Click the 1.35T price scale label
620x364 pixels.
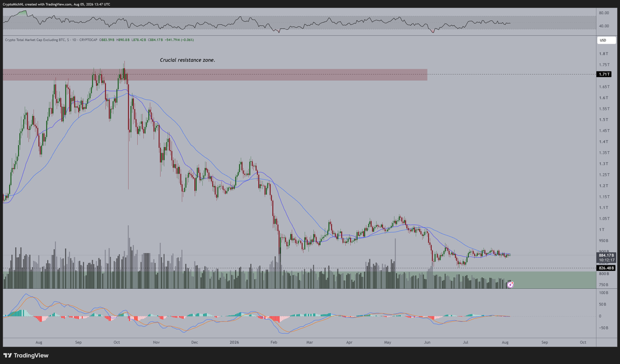pos(603,153)
